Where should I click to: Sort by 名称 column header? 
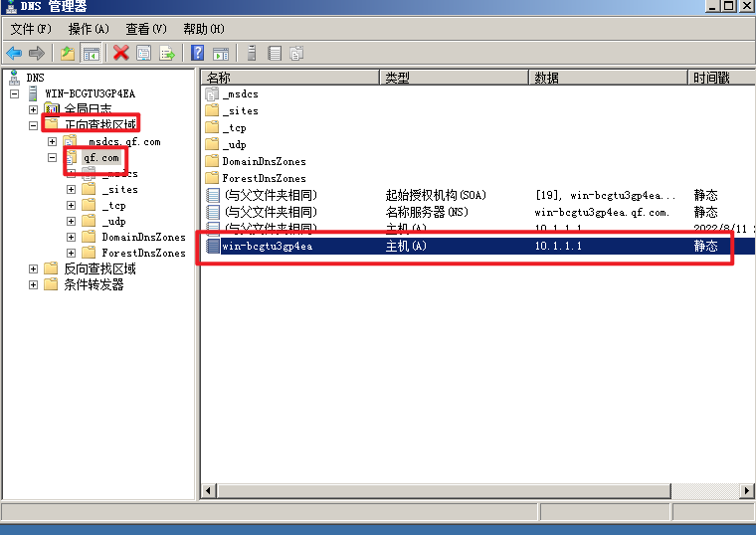(290, 78)
